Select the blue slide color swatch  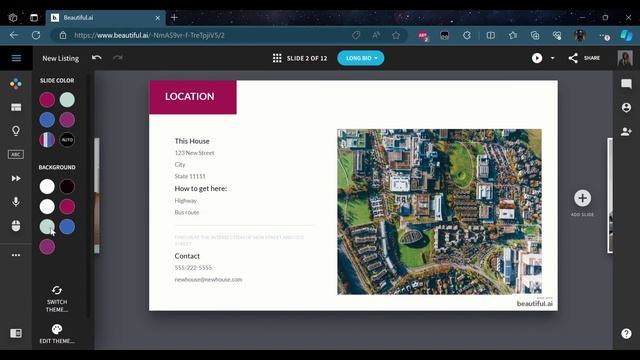point(47,120)
